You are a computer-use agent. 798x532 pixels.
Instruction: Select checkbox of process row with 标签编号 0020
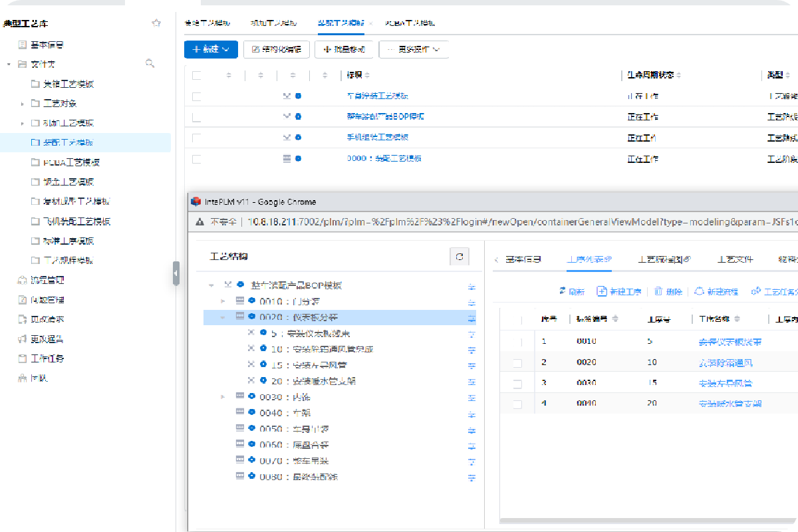click(517, 363)
